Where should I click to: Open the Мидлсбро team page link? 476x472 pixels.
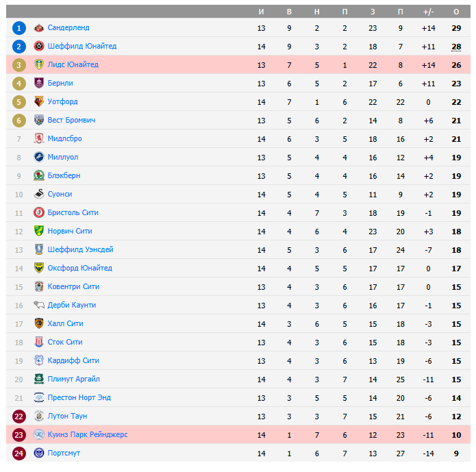(65, 139)
